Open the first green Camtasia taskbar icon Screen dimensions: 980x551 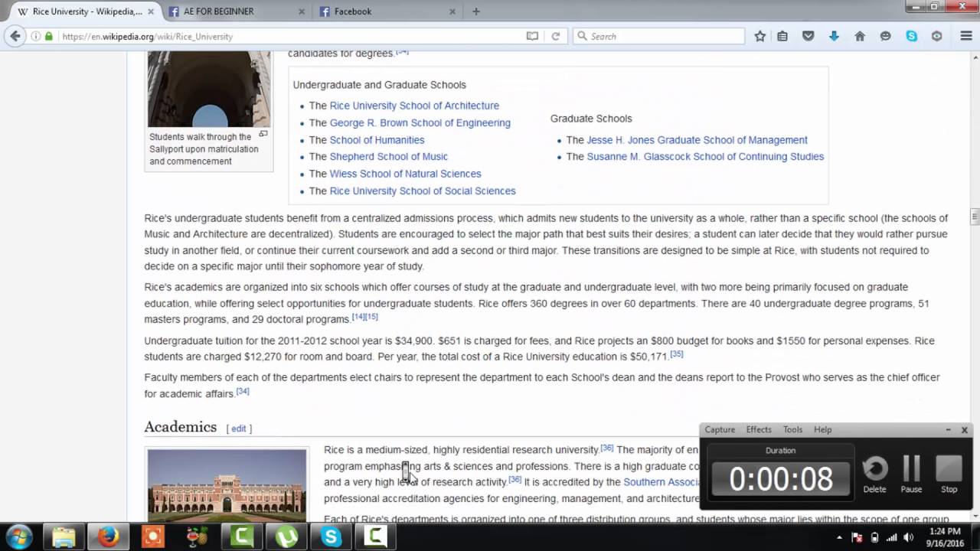click(x=242, y=536)
